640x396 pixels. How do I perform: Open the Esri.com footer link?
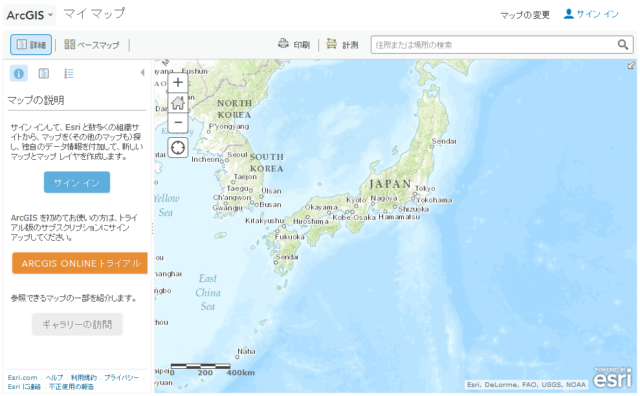tap(22, 378)
